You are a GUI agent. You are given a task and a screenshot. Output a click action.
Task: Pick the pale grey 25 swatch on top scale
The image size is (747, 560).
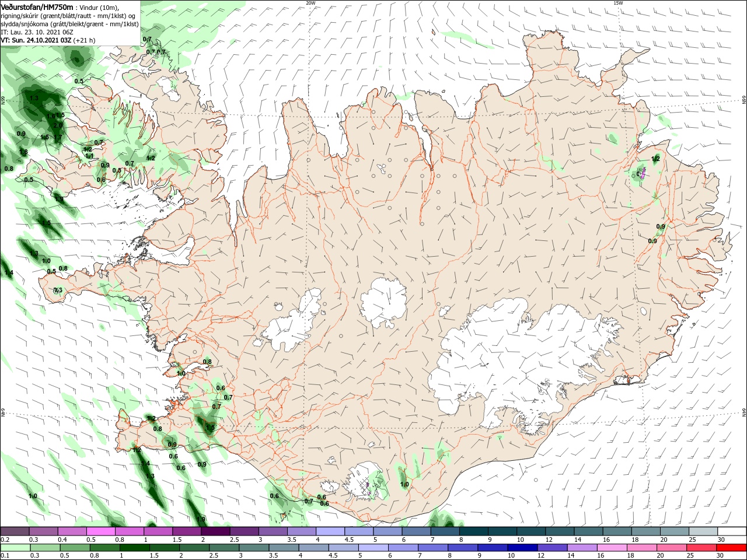tap(703, 531)
